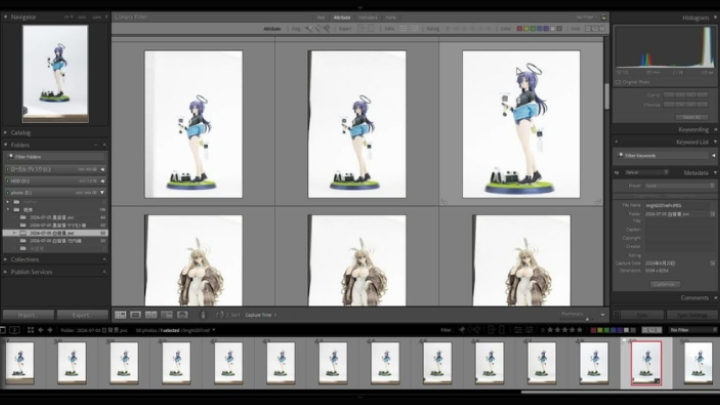Click the Filter Folders search icon
The height and width of the screenshot is (405, 720).
[x=11, y=157]
